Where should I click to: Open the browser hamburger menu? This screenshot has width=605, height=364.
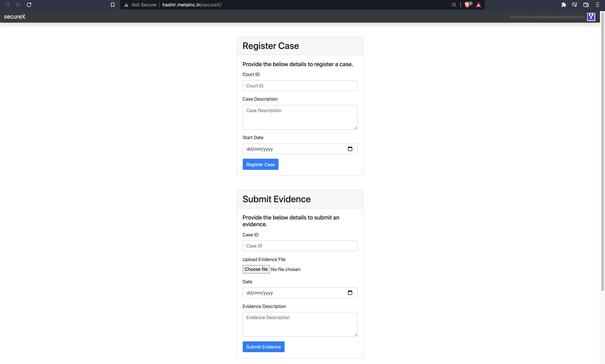click(597, 5)
